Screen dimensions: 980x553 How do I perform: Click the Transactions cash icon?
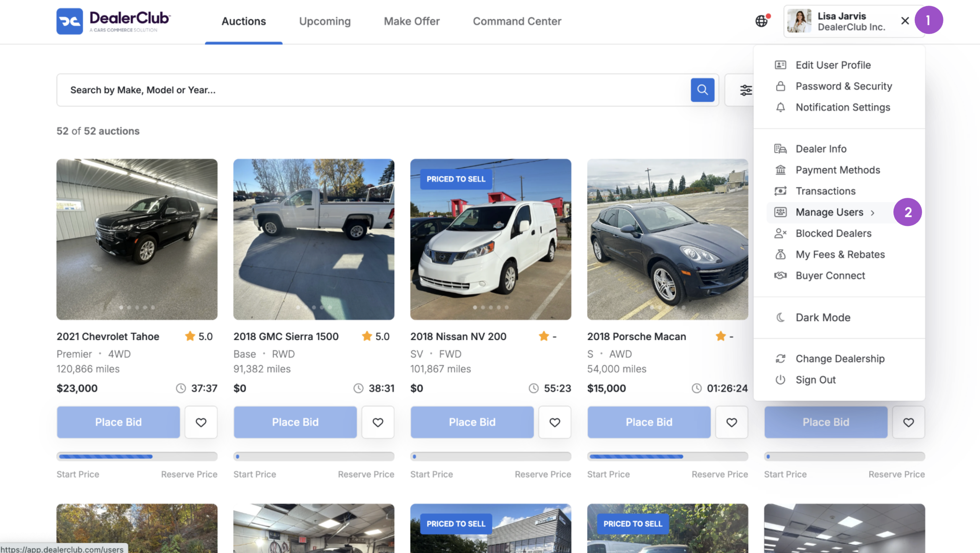tap(780, 191)
